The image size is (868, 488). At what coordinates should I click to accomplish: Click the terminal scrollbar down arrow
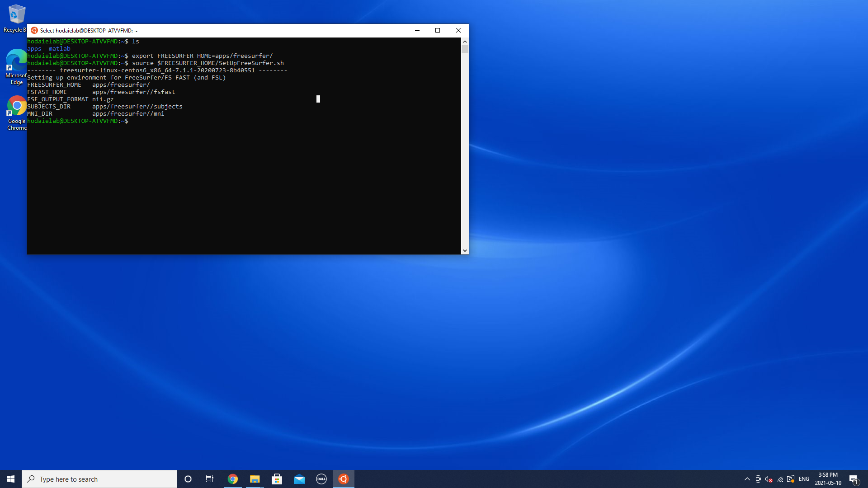tap(465, 250)
